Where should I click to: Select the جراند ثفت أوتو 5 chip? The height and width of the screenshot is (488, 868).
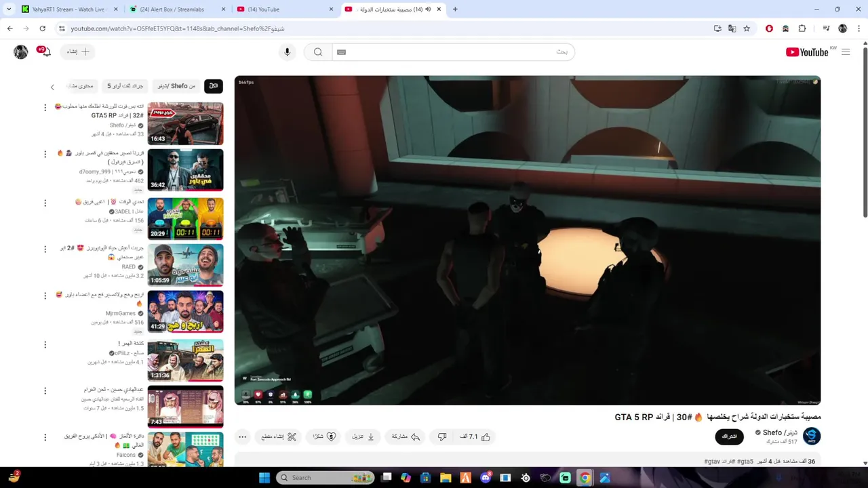click(x=125, y=86)
